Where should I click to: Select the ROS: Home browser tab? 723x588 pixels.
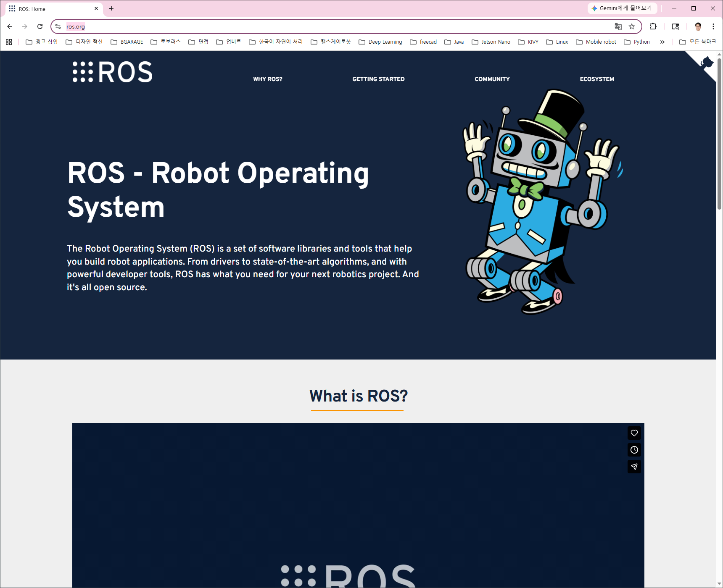[x=54, y=9]
